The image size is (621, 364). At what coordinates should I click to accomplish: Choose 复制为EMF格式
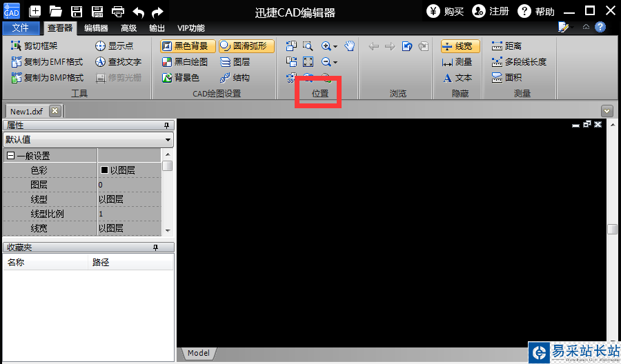tap(47, 62)
